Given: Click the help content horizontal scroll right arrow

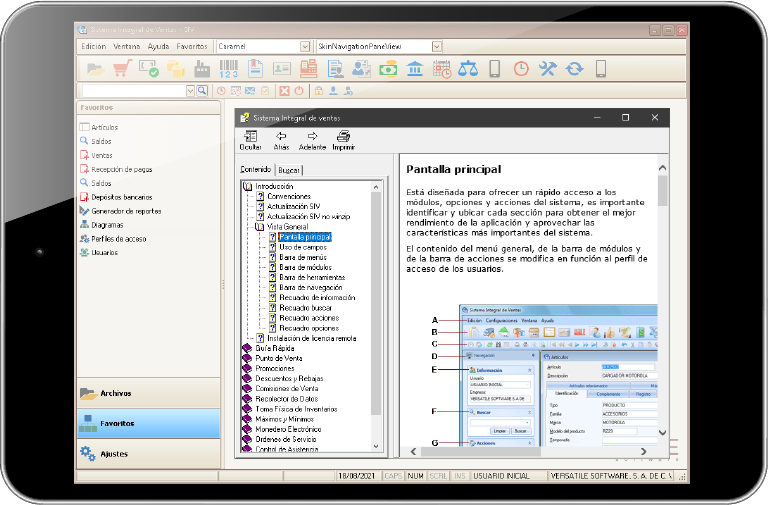Looking at the screenshot, I should (x=643, y=452).
